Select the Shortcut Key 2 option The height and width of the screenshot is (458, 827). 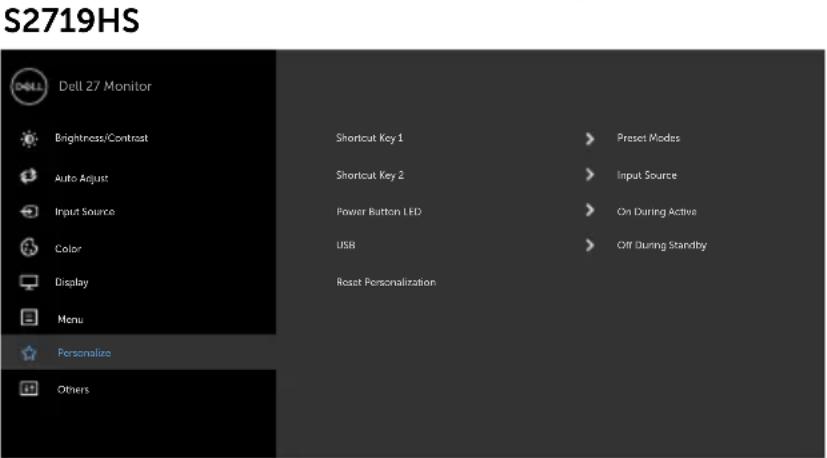click(x=370, y=175)
